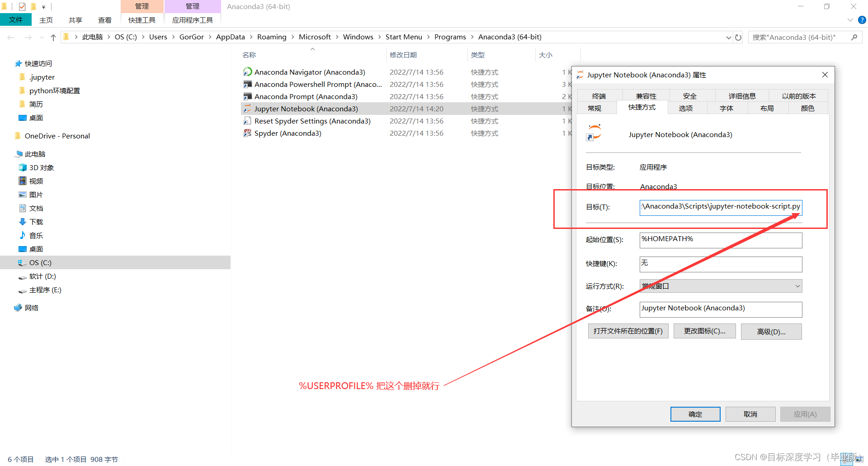The image size is (868, 466).
Task: Open the 文件 menu
Action: click(16, 20)
